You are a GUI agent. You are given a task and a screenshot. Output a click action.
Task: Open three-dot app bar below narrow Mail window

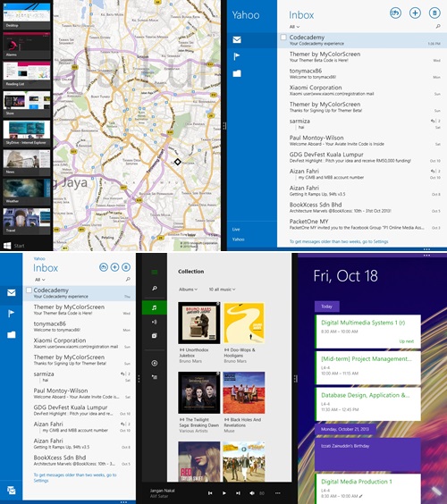point(123,502)
